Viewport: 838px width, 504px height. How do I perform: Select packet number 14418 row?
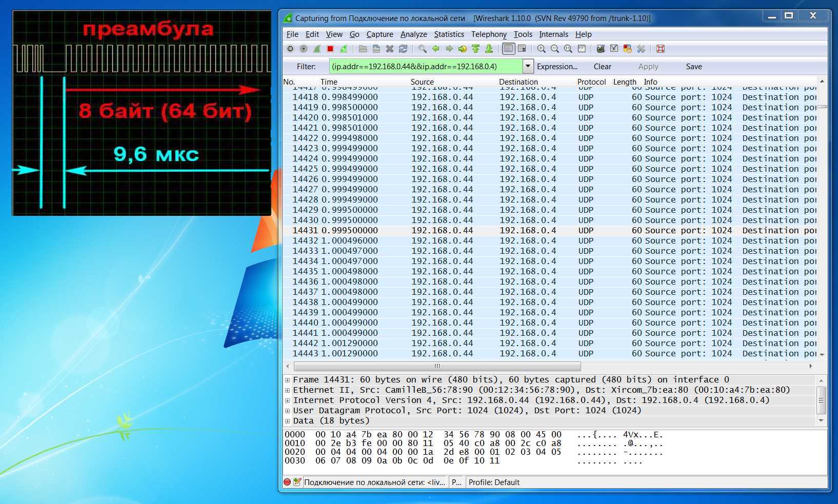click(x=550, y=97)
